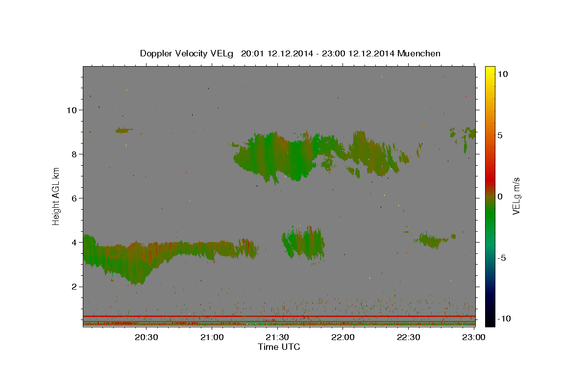This screenshot has width=588, height=392.
Task: Click the plot title "Doppler Velocity VELg"
Action: (188, 53)
